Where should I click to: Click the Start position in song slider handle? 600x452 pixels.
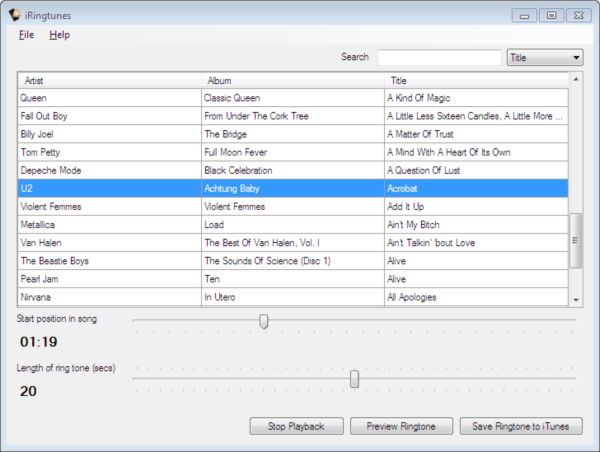pos(264,321)
